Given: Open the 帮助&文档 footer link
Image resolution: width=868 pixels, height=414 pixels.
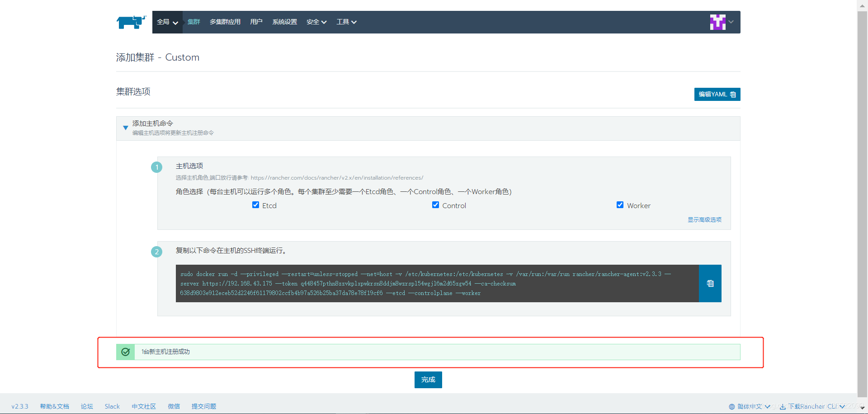Looking at the screenshot, I should [x=55, y=406].
